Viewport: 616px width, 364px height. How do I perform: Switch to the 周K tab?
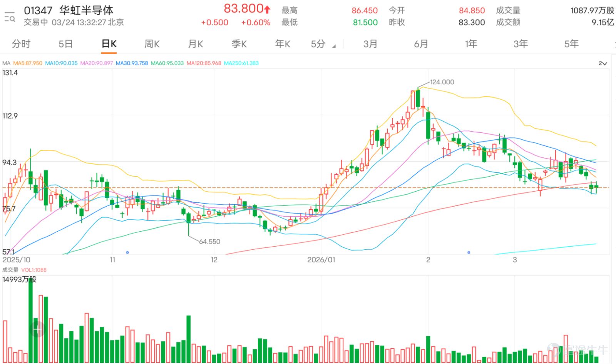[152, 44]
